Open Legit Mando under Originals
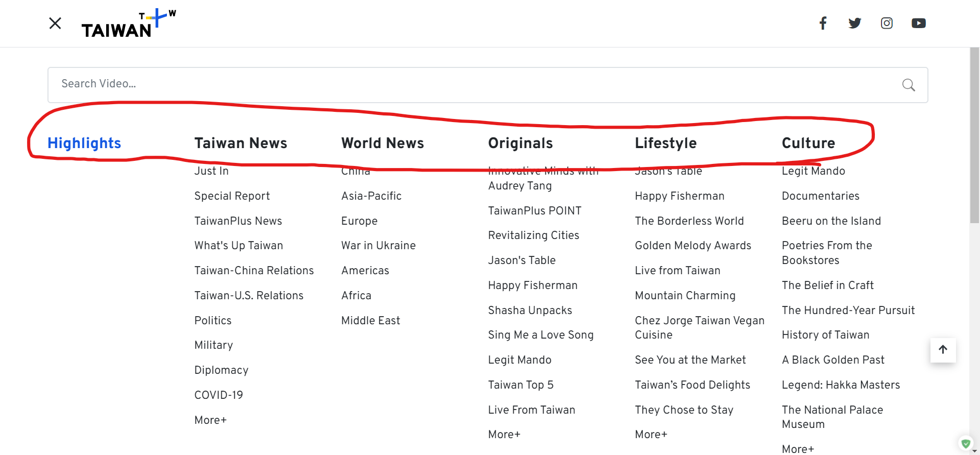This screenshot has width=980, height=455. coord(520,360)
